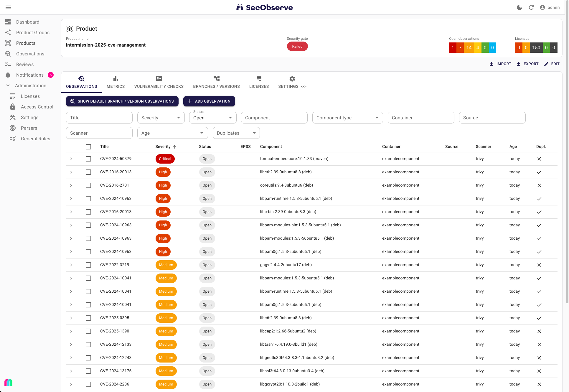Screen dimensions: 569x392
Task: Check the box for CVE-2024-50379
Action: 88,159
